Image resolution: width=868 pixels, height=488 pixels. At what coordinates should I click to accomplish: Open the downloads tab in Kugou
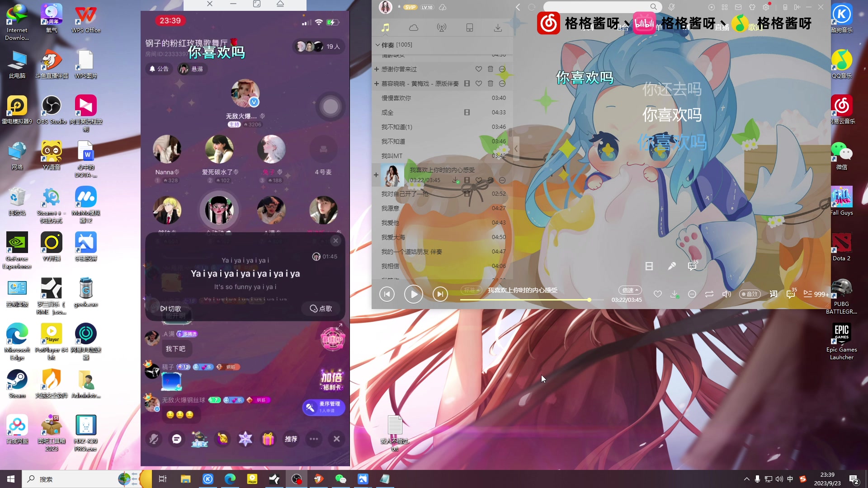(498, 28)
